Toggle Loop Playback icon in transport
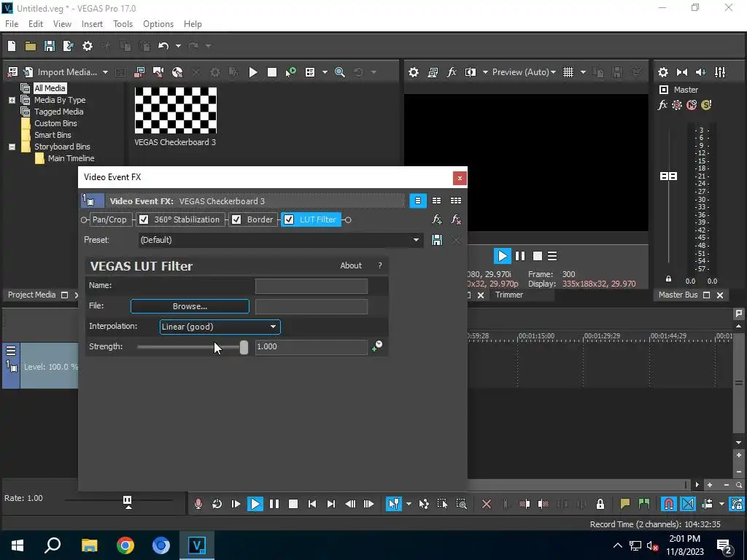 click(217, 504)
